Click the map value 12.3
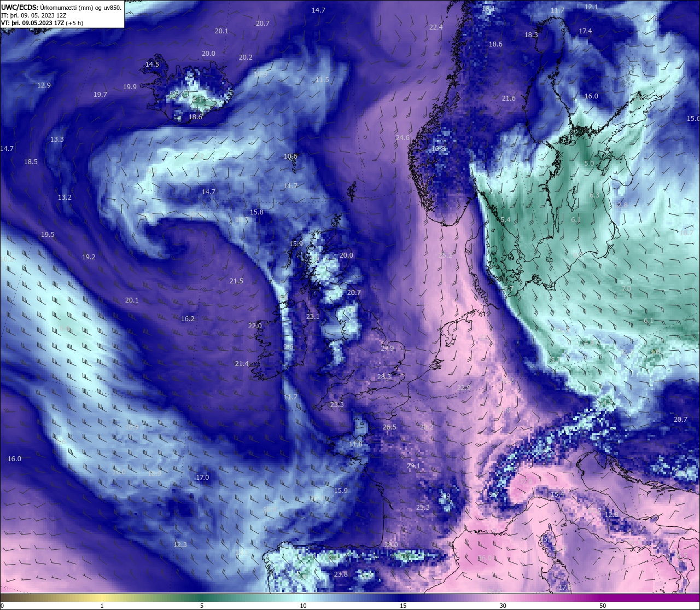The height and width of the screenshot is (610, 700). tap(180, 545)
